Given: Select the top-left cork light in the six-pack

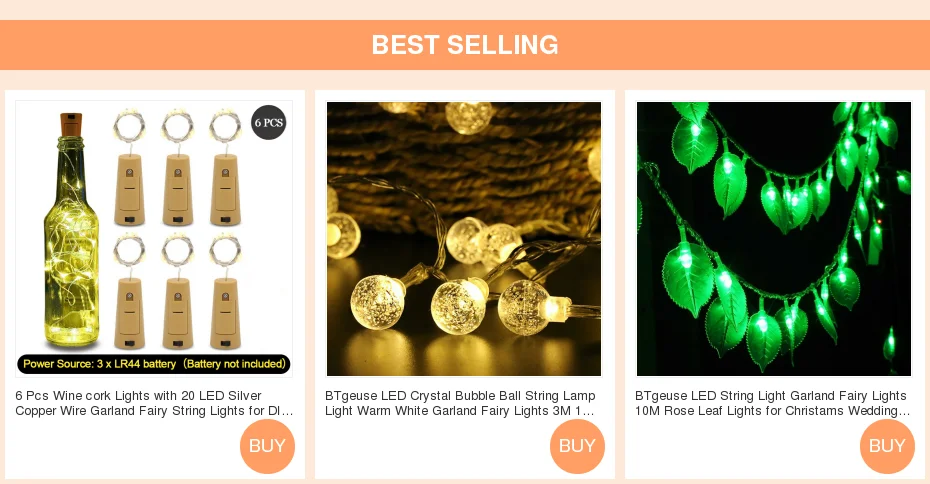Looking at the screenshot, I should click(x=129, y=169).
